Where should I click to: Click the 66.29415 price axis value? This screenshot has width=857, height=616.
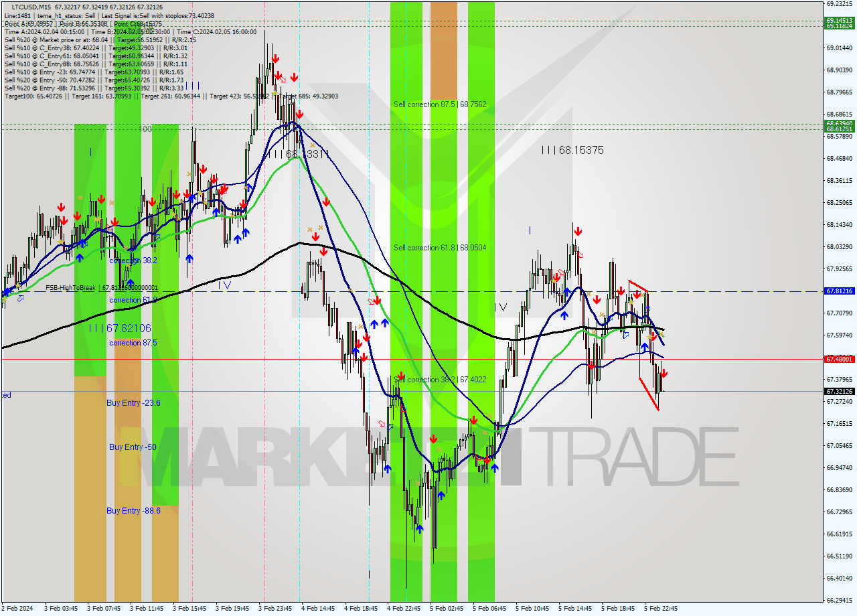coord(840,601)
